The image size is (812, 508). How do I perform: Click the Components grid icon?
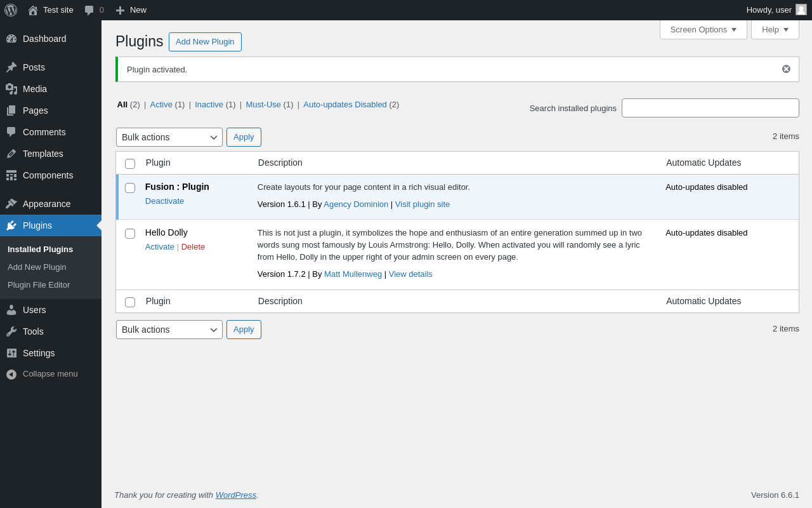pyautogui.click(x=11, y=175)
